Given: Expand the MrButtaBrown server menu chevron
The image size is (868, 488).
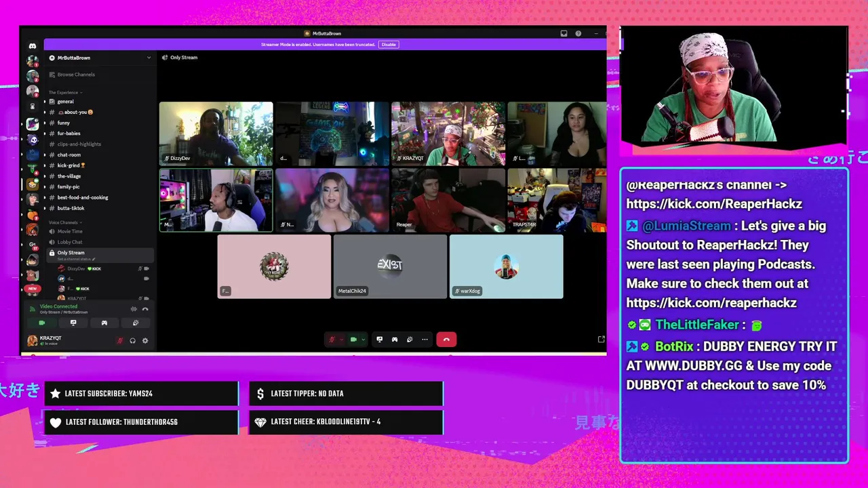Looking at the screenshot, I should [149, 58].
